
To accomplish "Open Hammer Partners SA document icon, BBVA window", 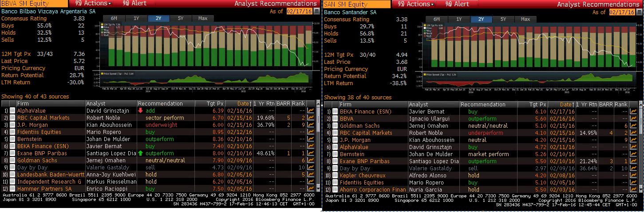I will pyautogui.click(x=12, y=189).
